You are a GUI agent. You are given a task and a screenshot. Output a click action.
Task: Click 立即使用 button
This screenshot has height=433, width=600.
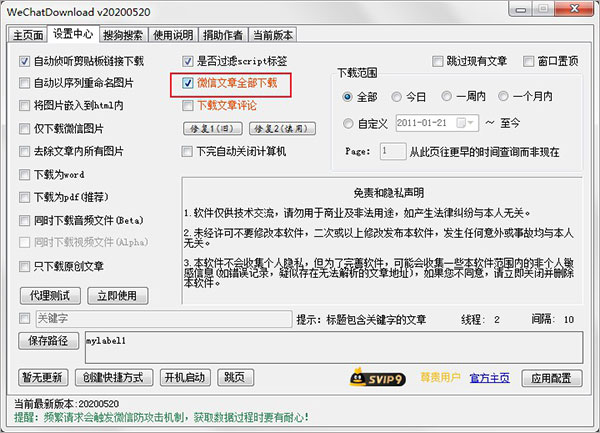tap(117, 296)
